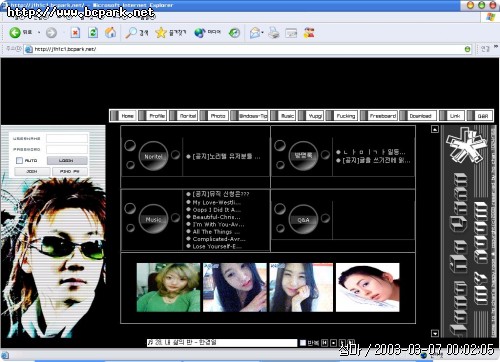Screen dimensions: 500x362
Task: Open the Complicated-Avr... song post
Action: 219,239
